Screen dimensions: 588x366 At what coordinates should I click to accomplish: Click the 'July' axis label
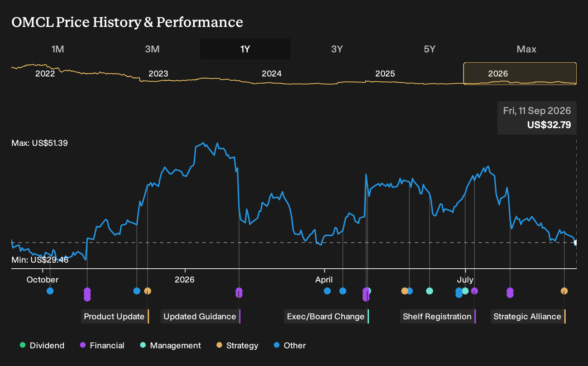pos(465,280)
